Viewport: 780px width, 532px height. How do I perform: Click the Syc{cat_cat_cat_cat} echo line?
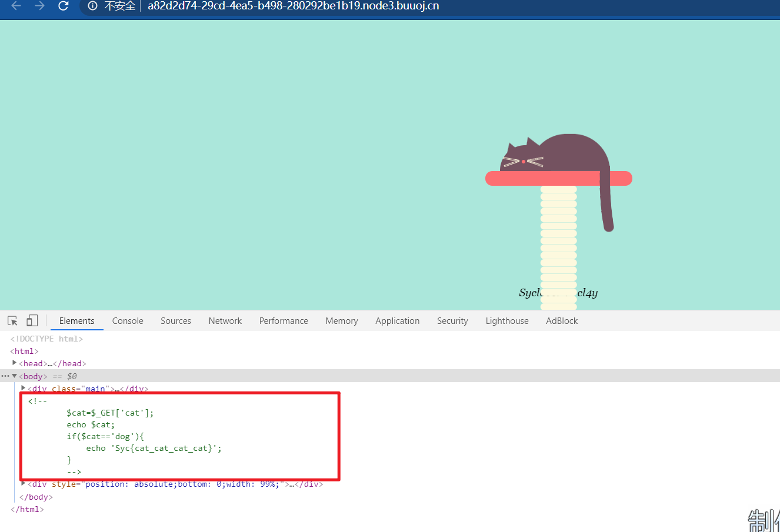tap(154, 448)
